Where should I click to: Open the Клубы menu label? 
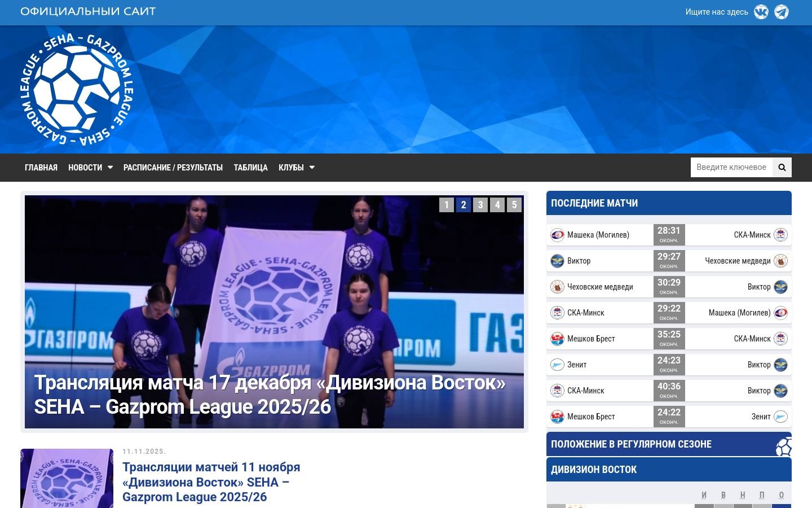(291, 168)
